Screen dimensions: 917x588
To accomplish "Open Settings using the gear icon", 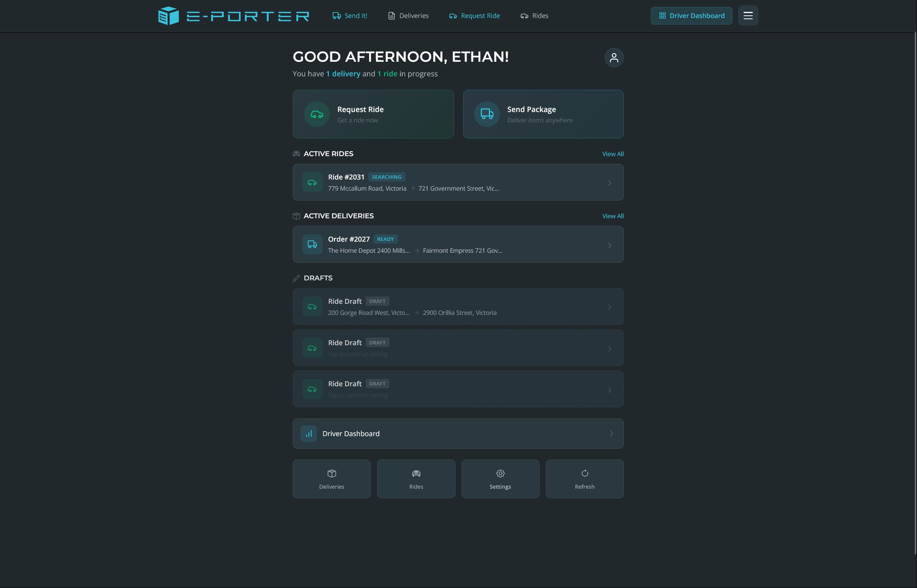I will (x=500, y=473).
